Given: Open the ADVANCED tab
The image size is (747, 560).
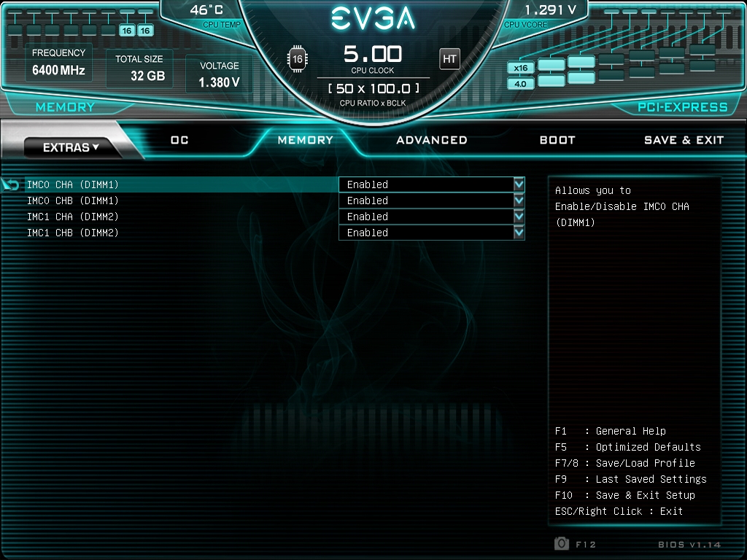Looking at the screenshot, I should [x=432, y=140].
